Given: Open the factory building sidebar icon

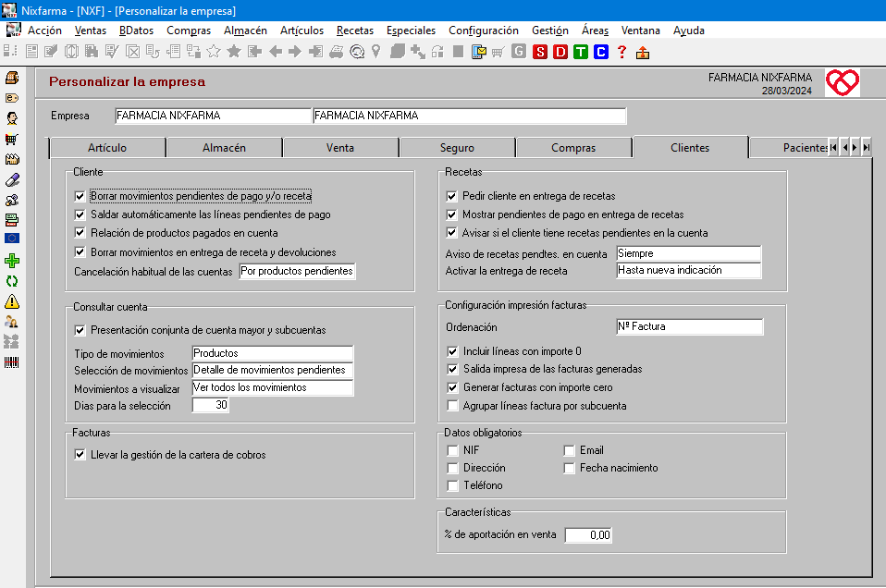Looking at the screenshot, I should tap(12, 159).
